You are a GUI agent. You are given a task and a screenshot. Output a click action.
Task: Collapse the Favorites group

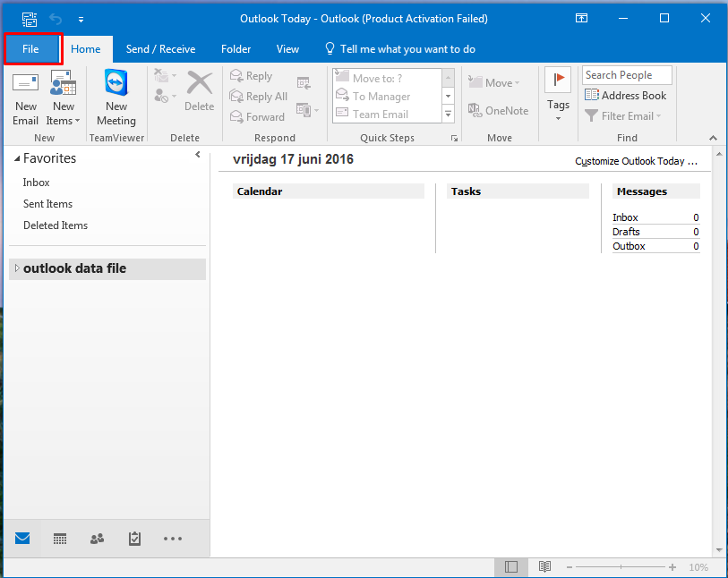click(17, 158)
